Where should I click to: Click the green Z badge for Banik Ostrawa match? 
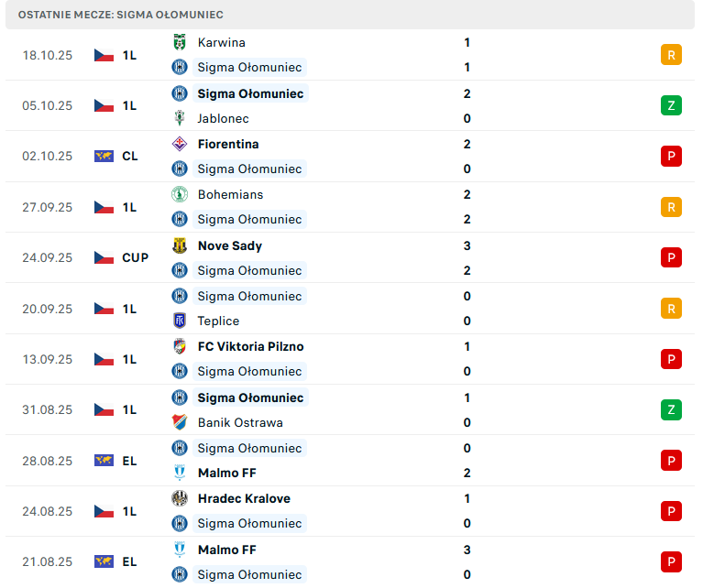(671, 409)
